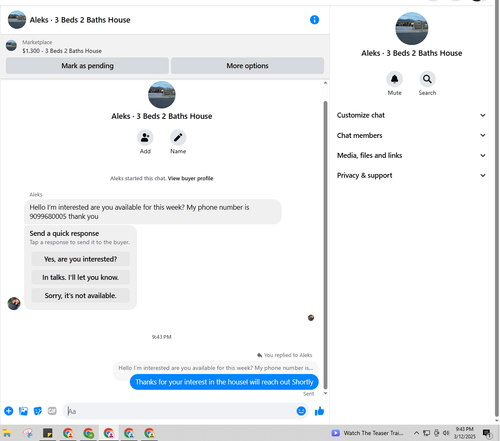Edit chat name with pencil icon
The image size is (500, 441).
coord(178,138)
